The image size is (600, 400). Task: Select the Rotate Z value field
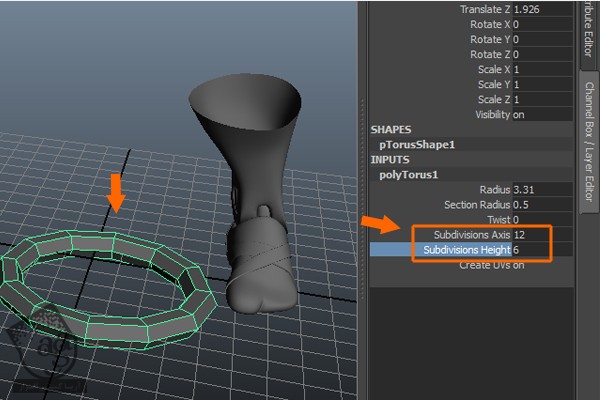coord(542,54)
